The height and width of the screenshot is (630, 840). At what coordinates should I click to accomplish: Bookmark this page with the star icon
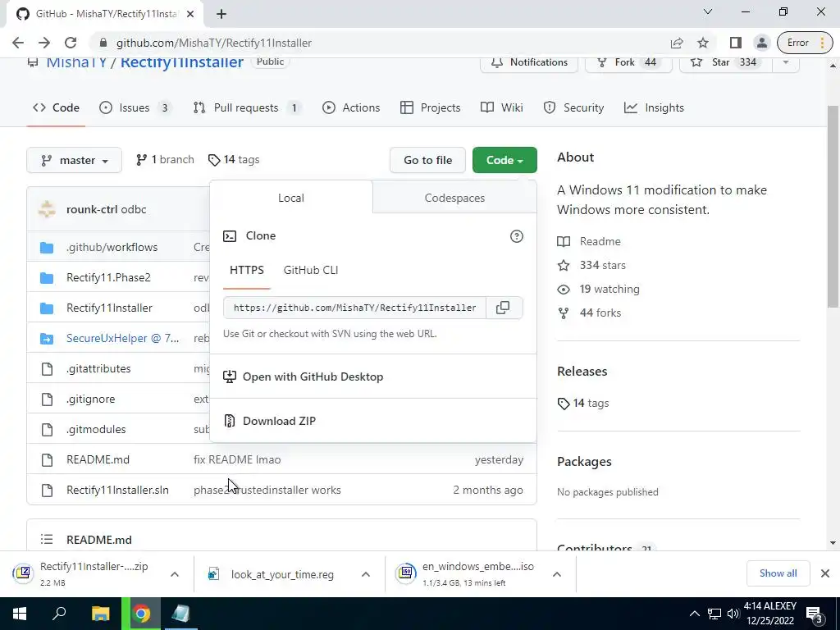point(703,43)
